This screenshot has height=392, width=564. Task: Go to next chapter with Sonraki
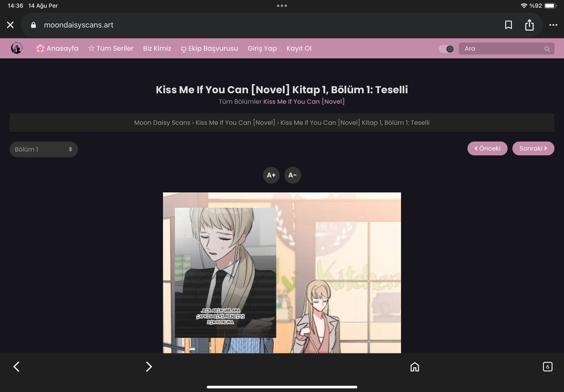pyautogui.click(x=533, y=149)
